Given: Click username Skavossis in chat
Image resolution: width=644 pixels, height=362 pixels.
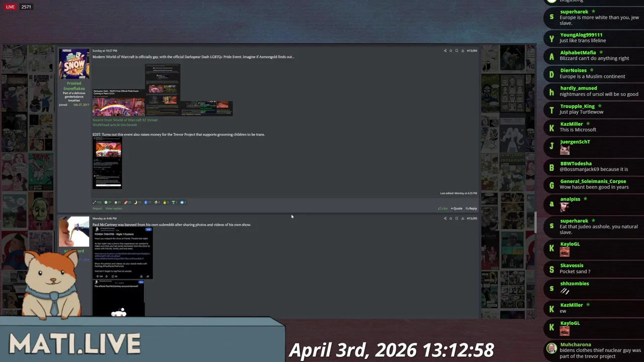Looking at the screenshot, I should pyautogui.click(x=572, y=265).
